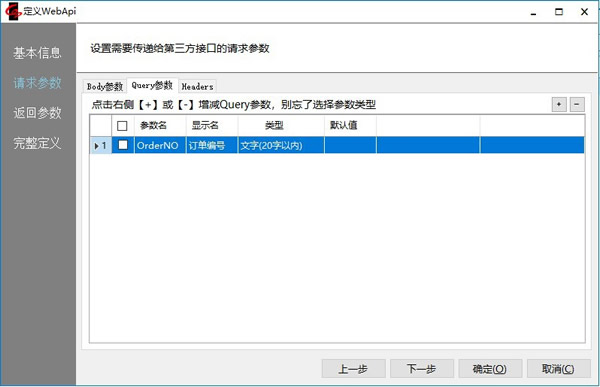Tick the OrderNO row checkbox
This screenshot has height=387, width=600.
point(123,145)
